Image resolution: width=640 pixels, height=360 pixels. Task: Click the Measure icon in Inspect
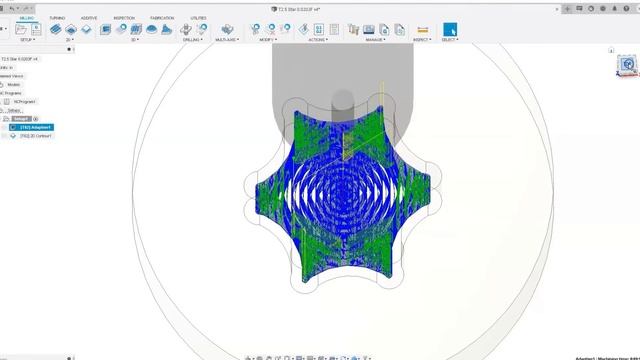(422, 30)
